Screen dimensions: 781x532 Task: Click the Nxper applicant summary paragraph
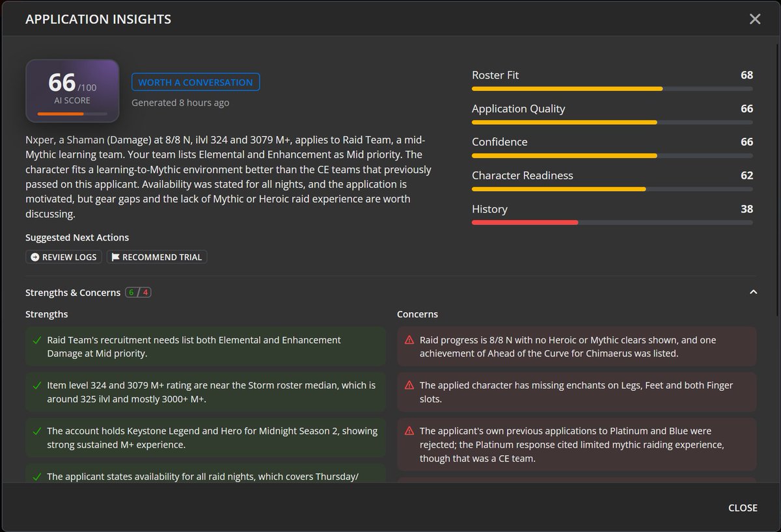pos(228,177)
